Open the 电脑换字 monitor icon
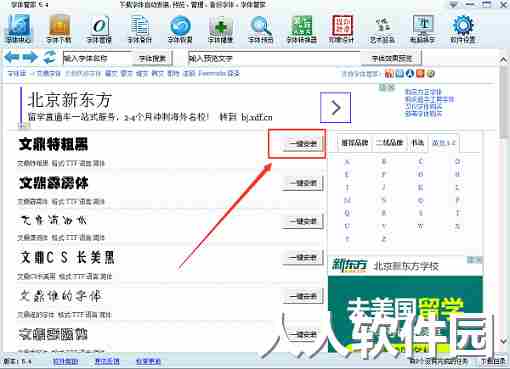Viewport: 510px width, 369px height. 422,29
